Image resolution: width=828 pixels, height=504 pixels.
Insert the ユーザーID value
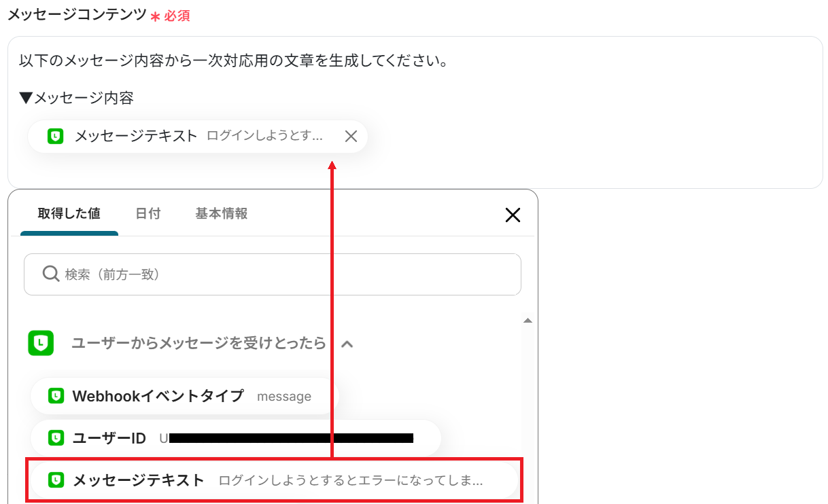tap(235, 438)
